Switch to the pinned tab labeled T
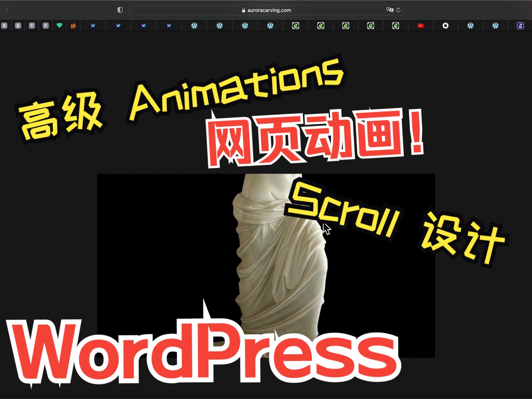The height and width of the screenshot is (399, 532). (x=32, y=25)
